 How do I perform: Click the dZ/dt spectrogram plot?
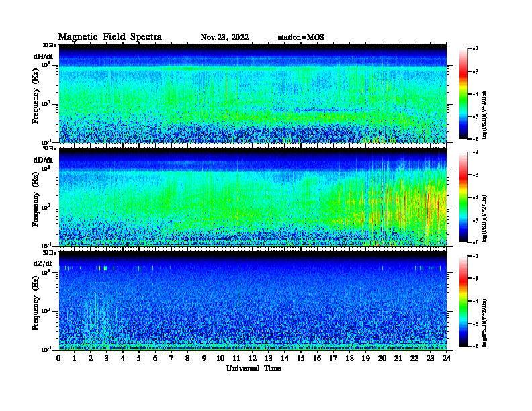coord(253,301)
